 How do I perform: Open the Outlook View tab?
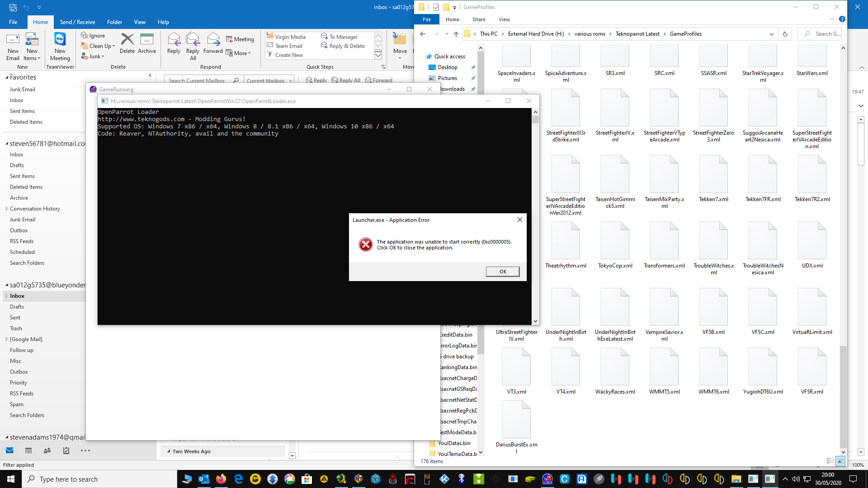pos(140,22)
